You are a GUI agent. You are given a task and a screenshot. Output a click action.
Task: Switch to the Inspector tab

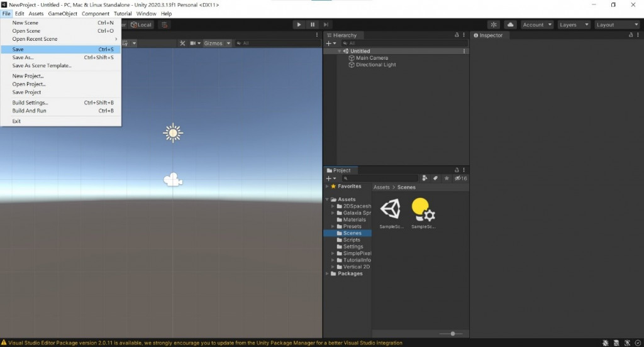pyautogui.click(x=488, y=35)
